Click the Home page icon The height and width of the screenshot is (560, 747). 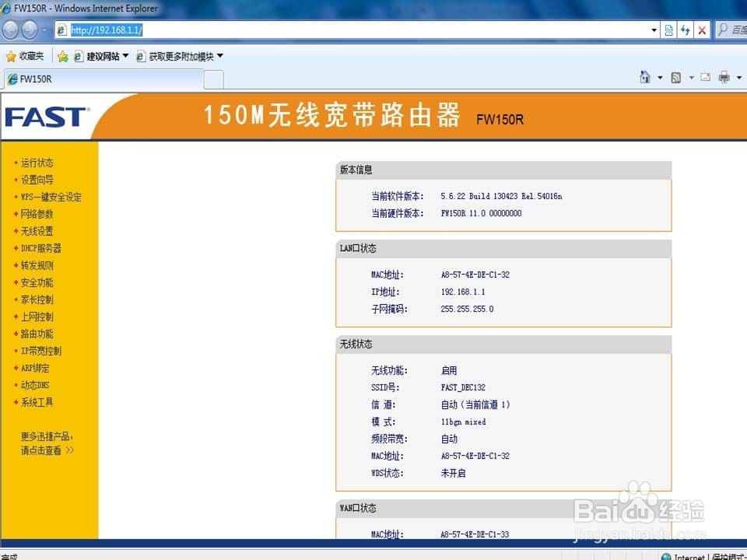644,77
